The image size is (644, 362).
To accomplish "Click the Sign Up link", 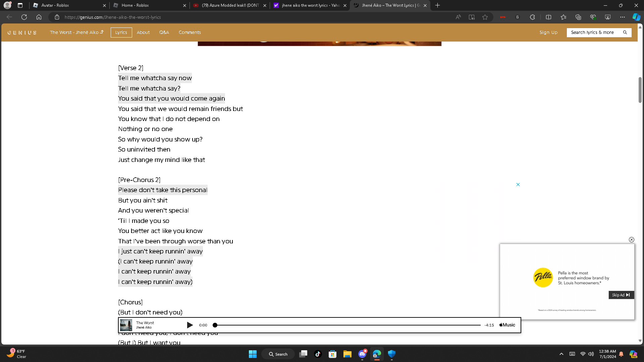I will pos(548,33).
